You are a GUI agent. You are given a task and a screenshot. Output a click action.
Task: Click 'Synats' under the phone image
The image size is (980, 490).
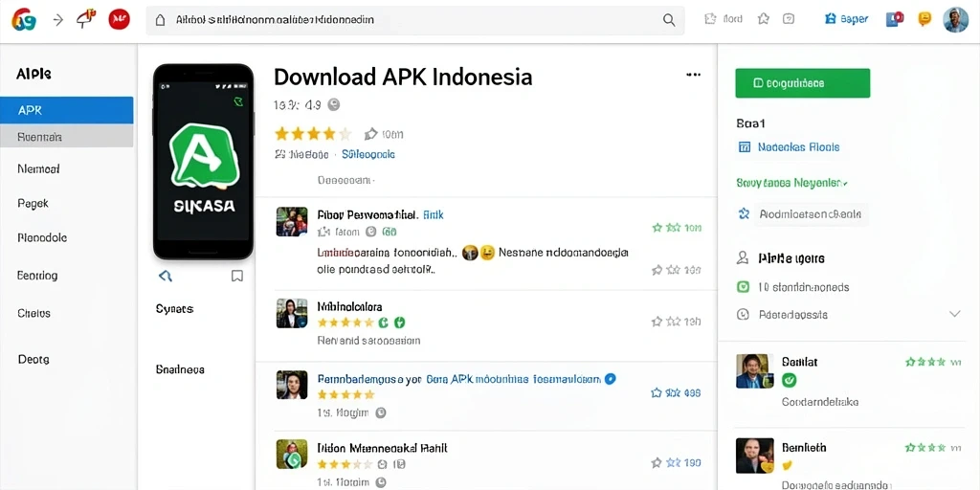174,309
